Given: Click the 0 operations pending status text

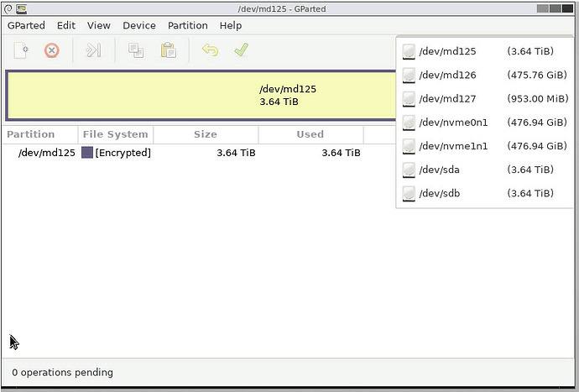Looking at the screenshot, I should click(x=62, y=373).
